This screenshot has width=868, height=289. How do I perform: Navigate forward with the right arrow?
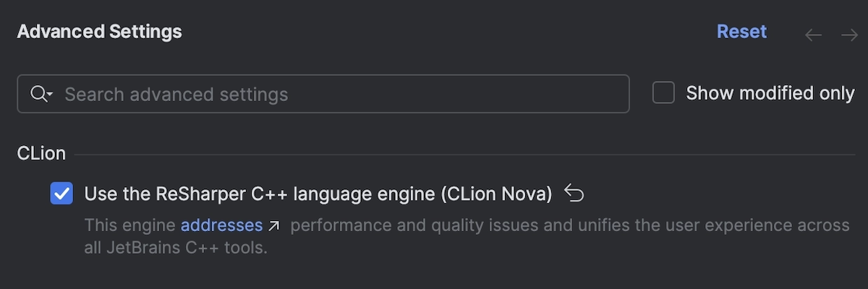point(849,35)
